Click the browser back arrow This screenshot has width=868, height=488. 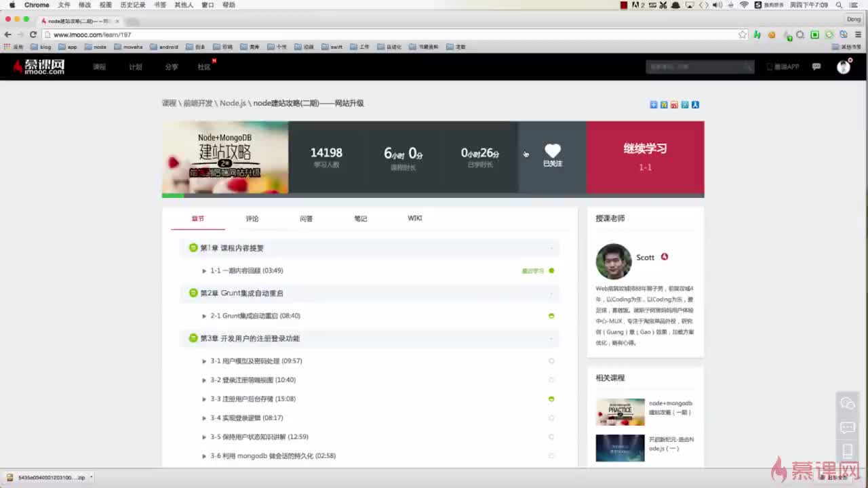point(8,35)
